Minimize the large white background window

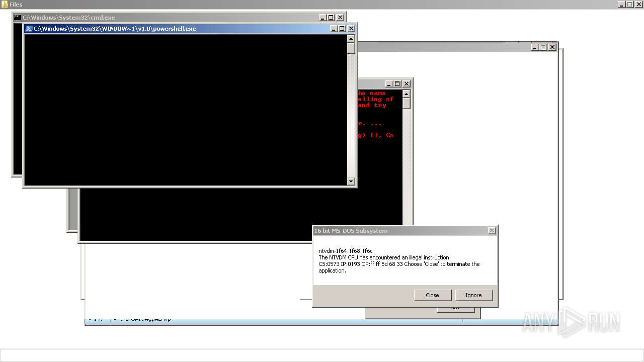click(x=535, y=47)
